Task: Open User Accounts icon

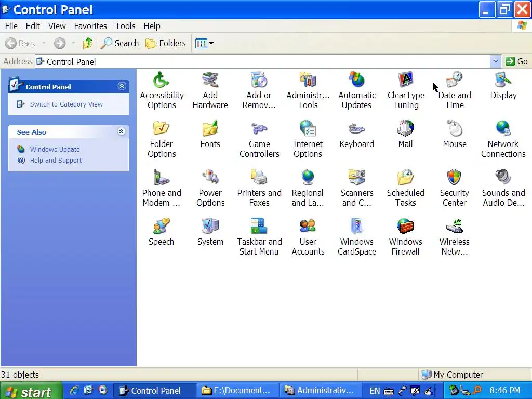Action: point(308,227)
